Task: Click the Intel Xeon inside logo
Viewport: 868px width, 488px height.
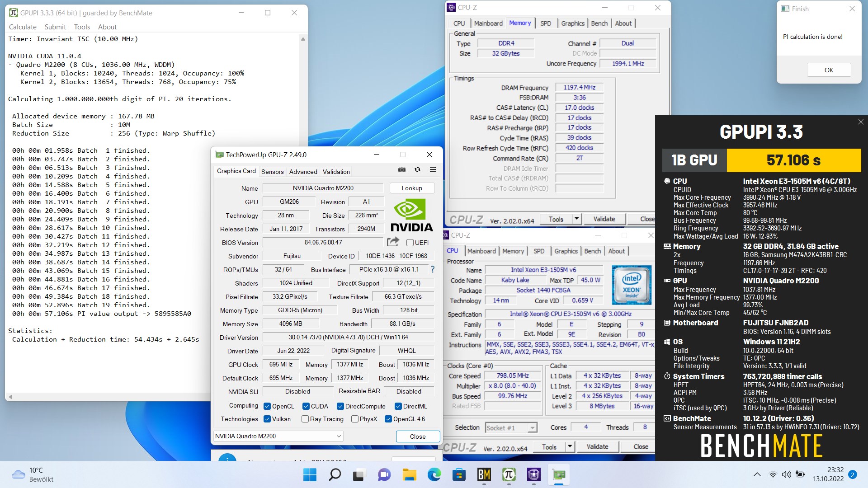Action: [632, 285]
